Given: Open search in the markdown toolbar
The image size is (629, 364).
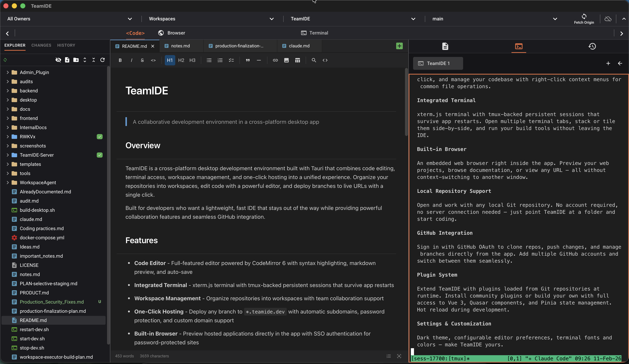Looking at the screenshot, I should pyautogui.click(x=314, y=60).
